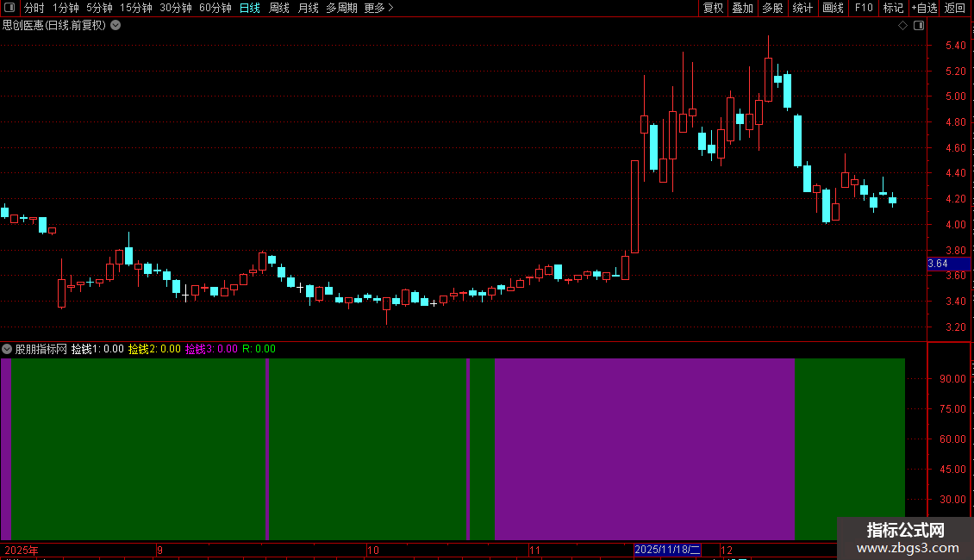
Task: Select the 30分钟 period
Action: point(176,8)
